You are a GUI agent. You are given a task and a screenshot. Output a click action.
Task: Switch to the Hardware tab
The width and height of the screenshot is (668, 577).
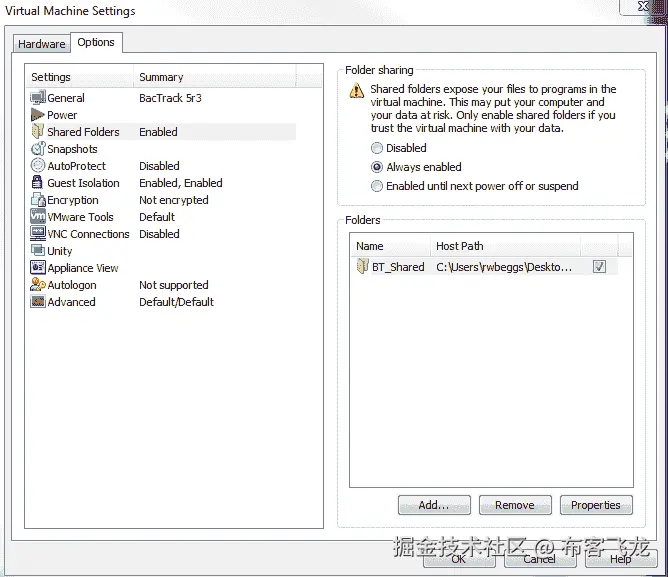(41, 43)
